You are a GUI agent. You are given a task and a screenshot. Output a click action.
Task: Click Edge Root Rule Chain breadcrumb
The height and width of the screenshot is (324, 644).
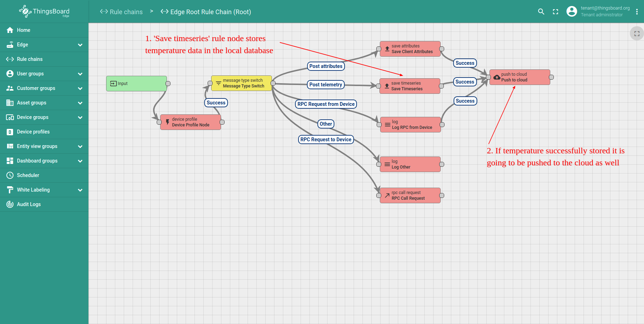point(206,12)
